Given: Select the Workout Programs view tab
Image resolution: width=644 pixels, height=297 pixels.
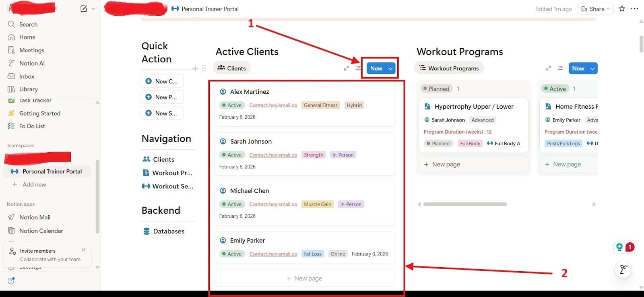Looking at the screenshot, I should [449, 68].
